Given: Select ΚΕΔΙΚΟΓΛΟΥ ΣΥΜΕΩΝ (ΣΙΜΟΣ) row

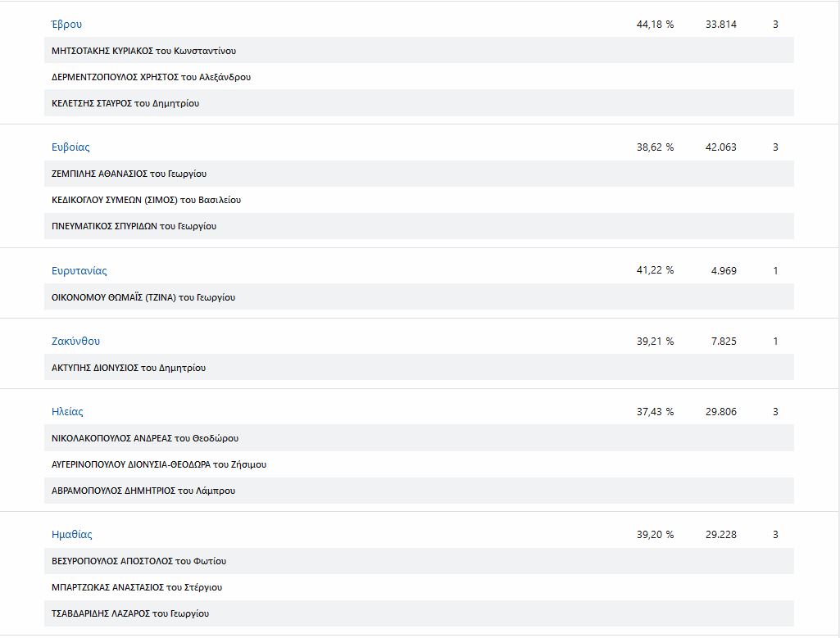Looking at the screenshot, I should [146, 200].
